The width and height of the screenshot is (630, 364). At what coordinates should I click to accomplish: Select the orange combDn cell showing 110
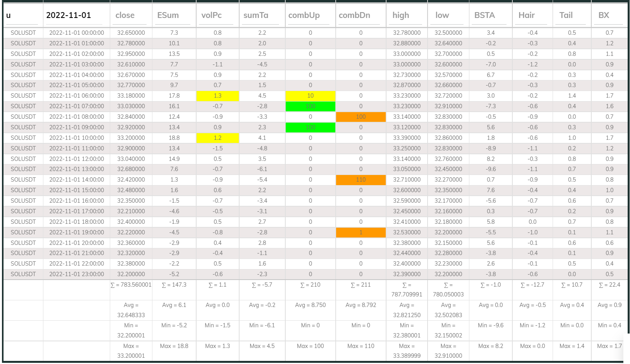coord(360,180)
